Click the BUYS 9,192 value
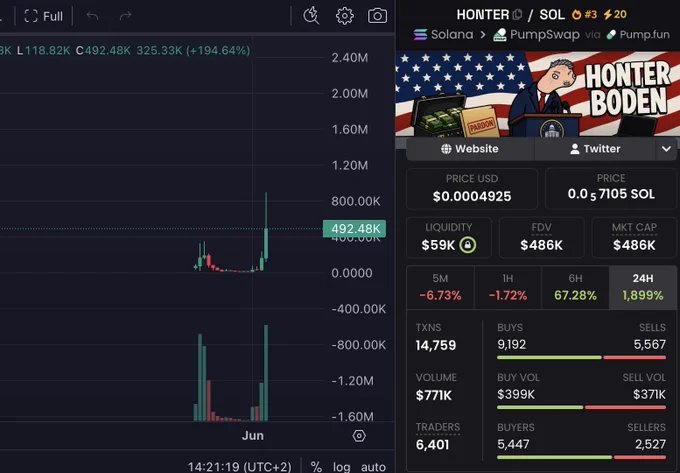Image resolution: width=680 pixels, height=473 pixels. point(512,345)
